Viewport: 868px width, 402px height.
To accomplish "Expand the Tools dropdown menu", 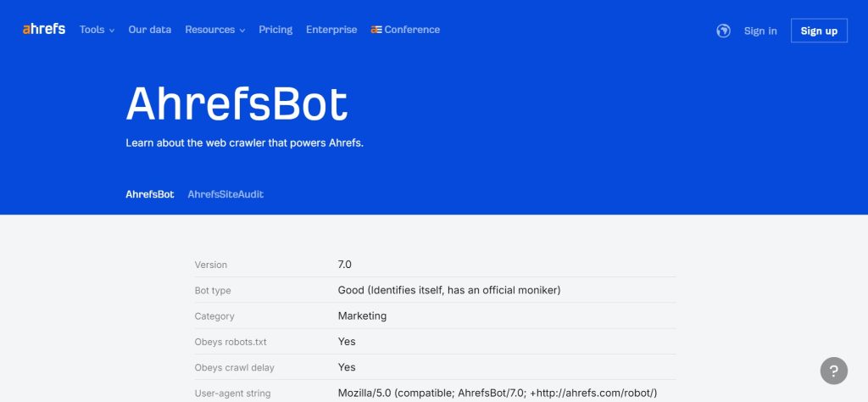I will coord(97,30).
